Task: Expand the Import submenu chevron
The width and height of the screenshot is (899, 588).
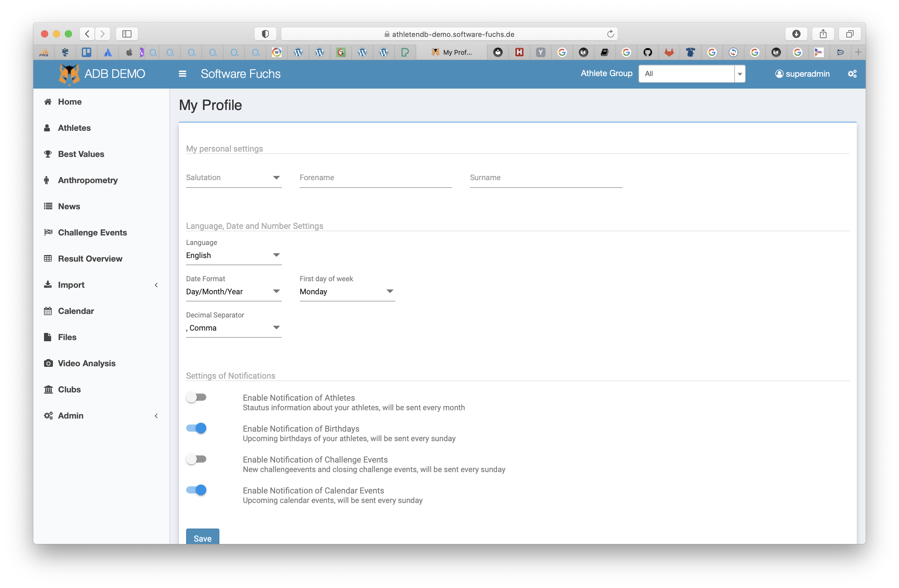Action: (156, 285)
